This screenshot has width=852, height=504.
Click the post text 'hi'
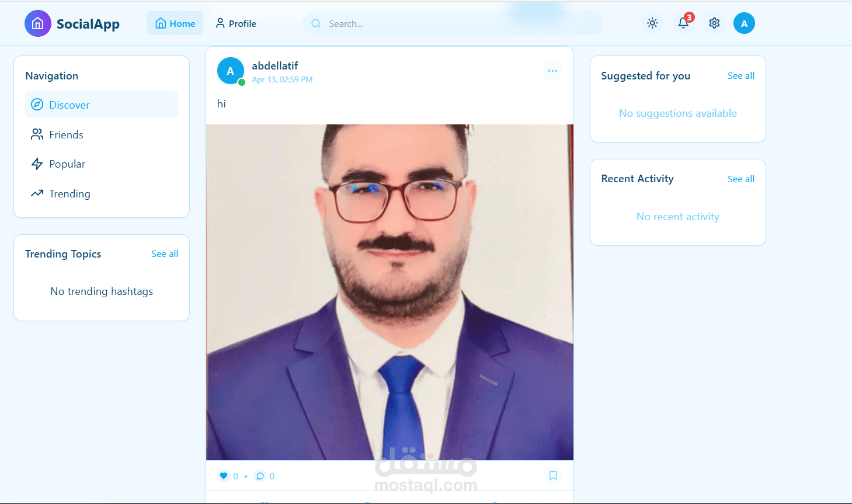coord(221,104)
